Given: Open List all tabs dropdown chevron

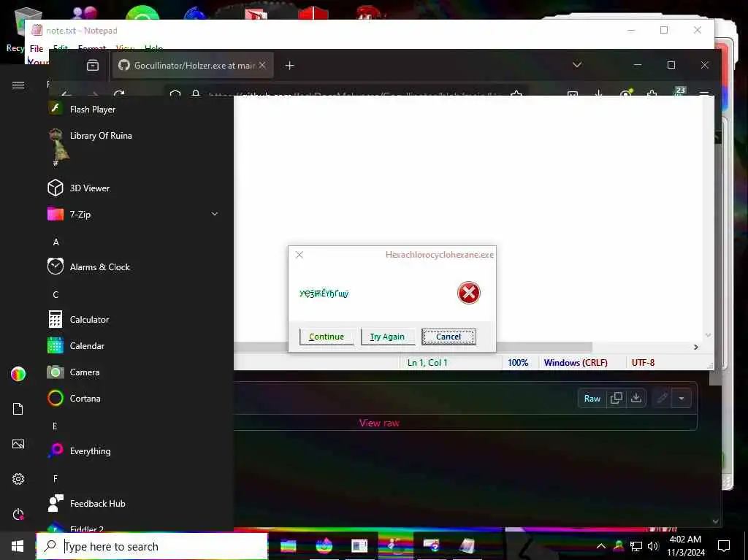Looking at the screenshot, I should coord(577,65).
